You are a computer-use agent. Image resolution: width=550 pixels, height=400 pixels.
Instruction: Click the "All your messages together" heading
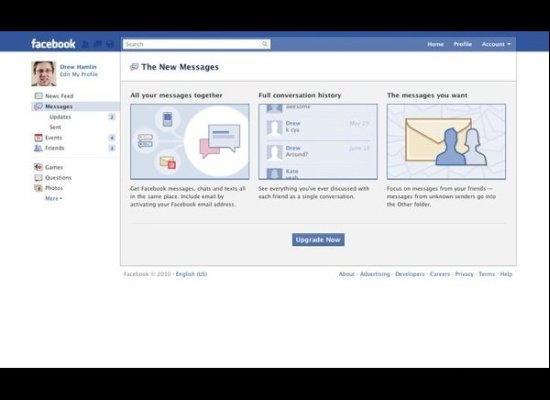coord(176,95)
